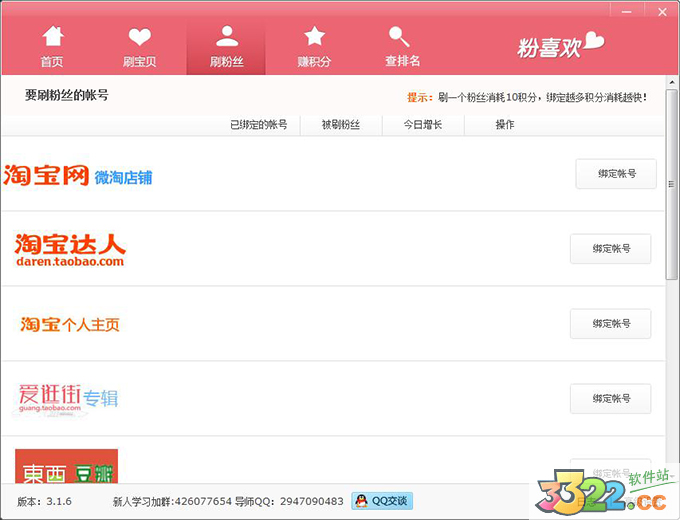Click the 東西 豆瓣 logo

[x=66, y=466]
